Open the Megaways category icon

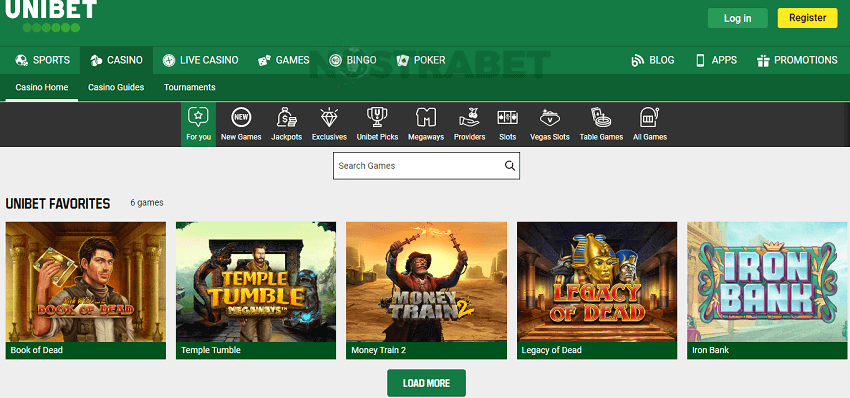click(426, 118)
